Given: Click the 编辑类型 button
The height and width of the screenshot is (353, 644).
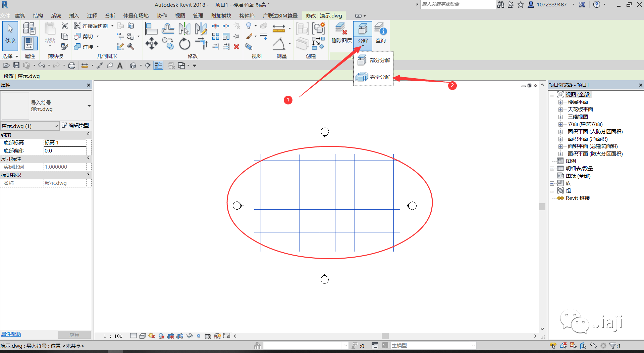Looking at the screenshot, I should coord(75,125).
